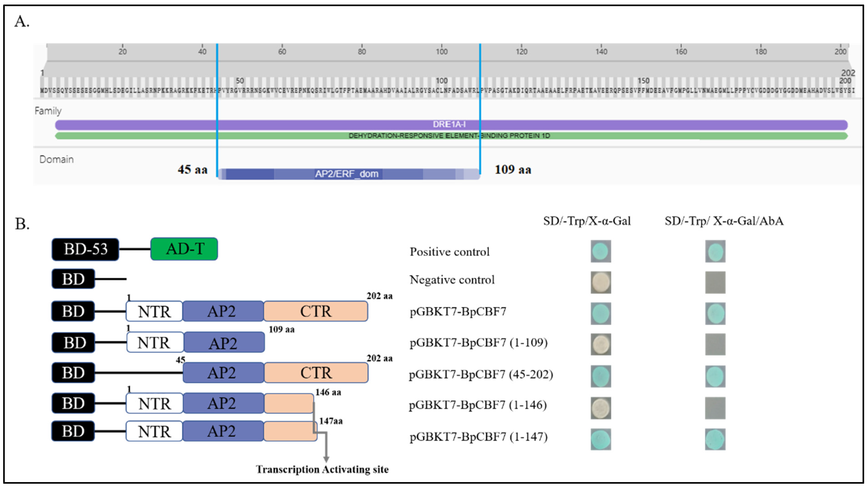Click the Transcription Activating site label
The image size is (868, 488).
tap(322, 469)
